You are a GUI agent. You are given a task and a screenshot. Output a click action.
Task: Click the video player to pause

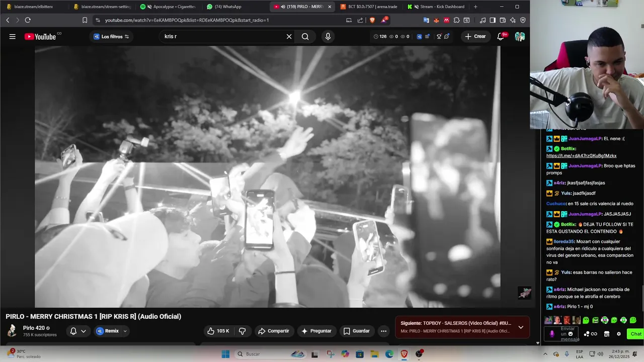(267, 176)
